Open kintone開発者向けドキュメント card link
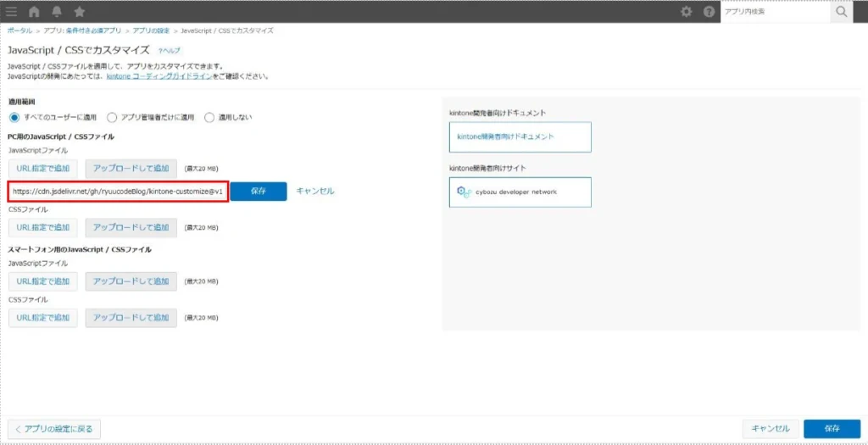868x445 pixels. click(520, 136)
